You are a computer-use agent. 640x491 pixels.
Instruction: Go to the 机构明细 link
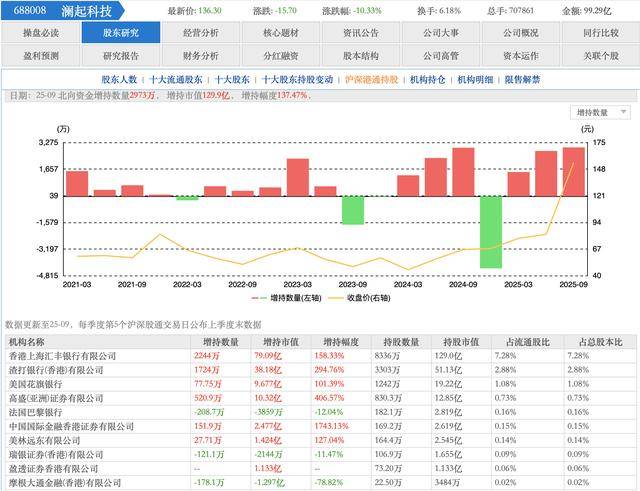click(x=475, y=80)
